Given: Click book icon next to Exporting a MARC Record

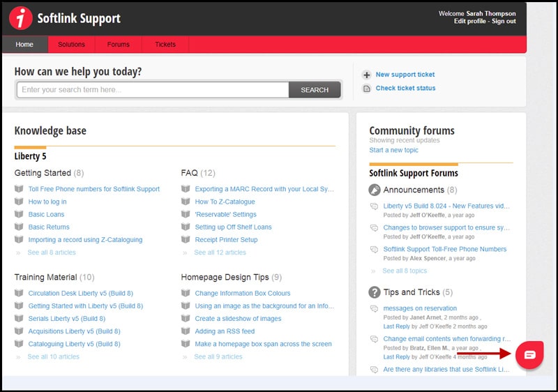Looking at the screenshot, I should point(186,189).
